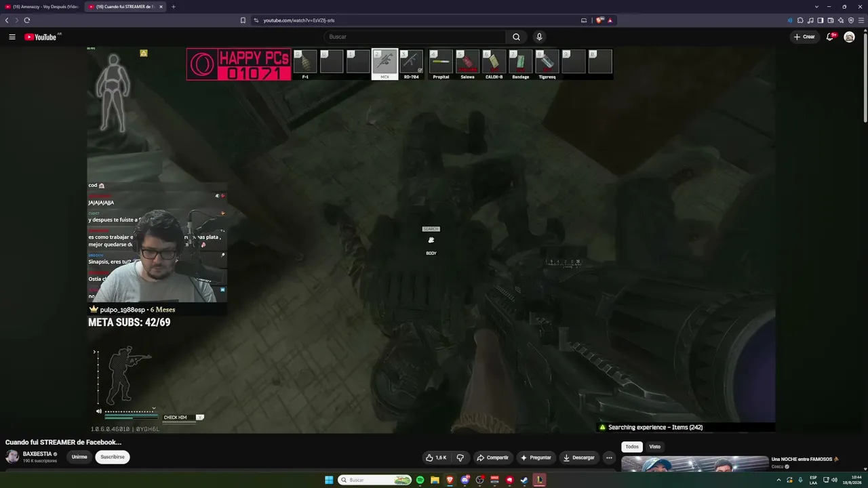Click the Windows taskbar search box
868x488 pixels.
(x=375, y=480)
